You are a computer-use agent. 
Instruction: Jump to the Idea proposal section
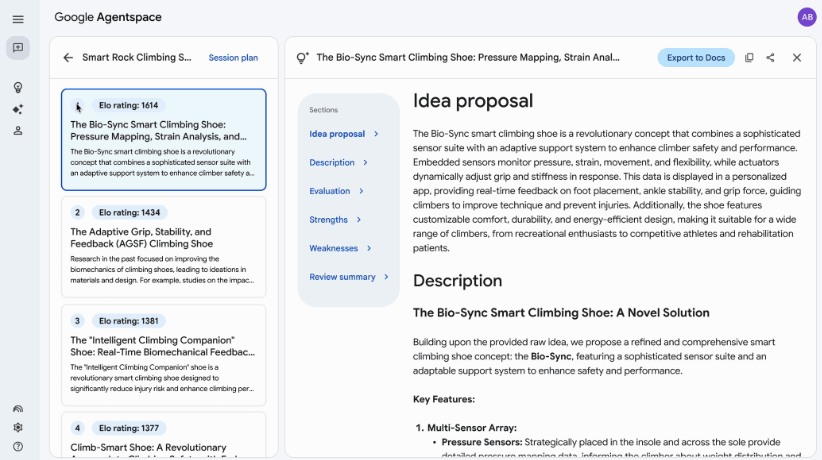tap(337, 134)
